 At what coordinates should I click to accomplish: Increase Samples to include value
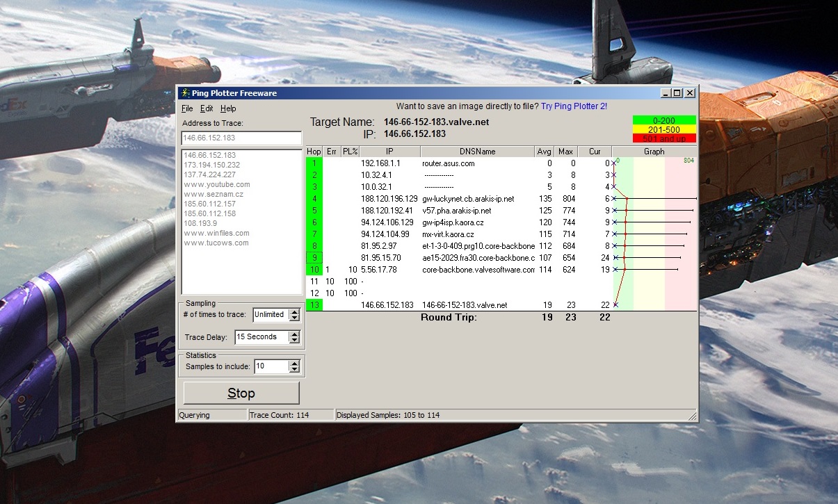coord(294,363)
